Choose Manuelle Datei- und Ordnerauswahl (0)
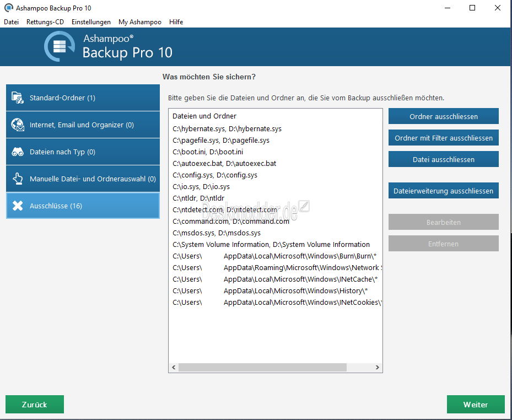 [83, 179]
